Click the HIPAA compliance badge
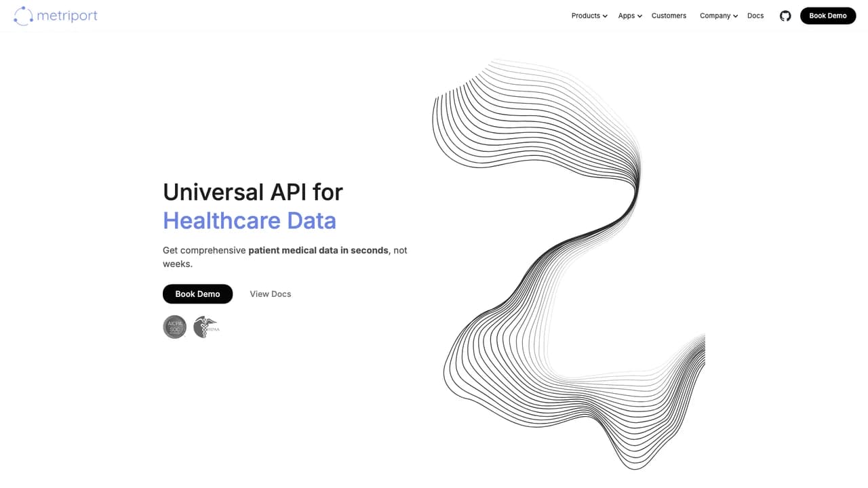The height and width of the screenshot is (488, 868). click(206, 327)
